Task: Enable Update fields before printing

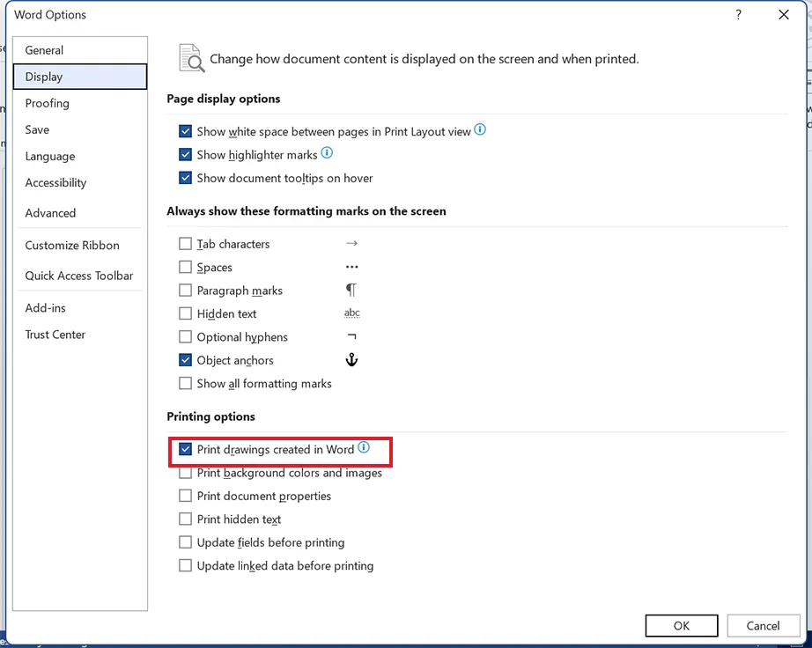Action: tap(185, 542)
